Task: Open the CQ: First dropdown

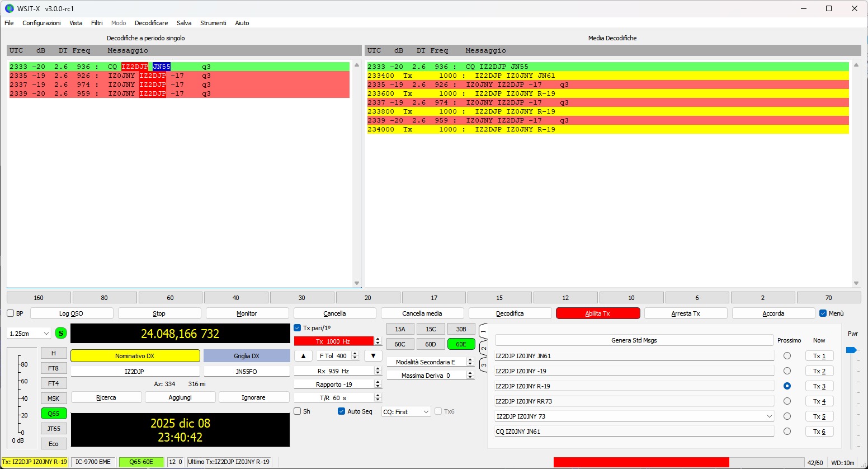Action: tap(405, 411)
